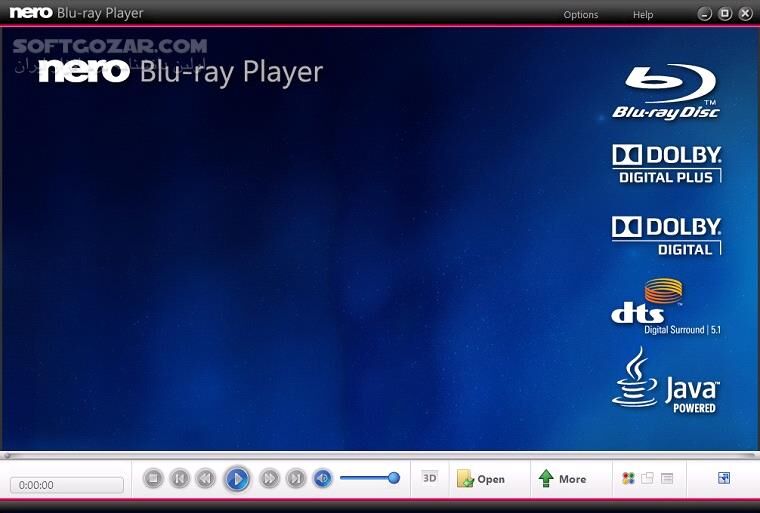
Task: Click the fast forward button
Action: click(x=269, y=479)
